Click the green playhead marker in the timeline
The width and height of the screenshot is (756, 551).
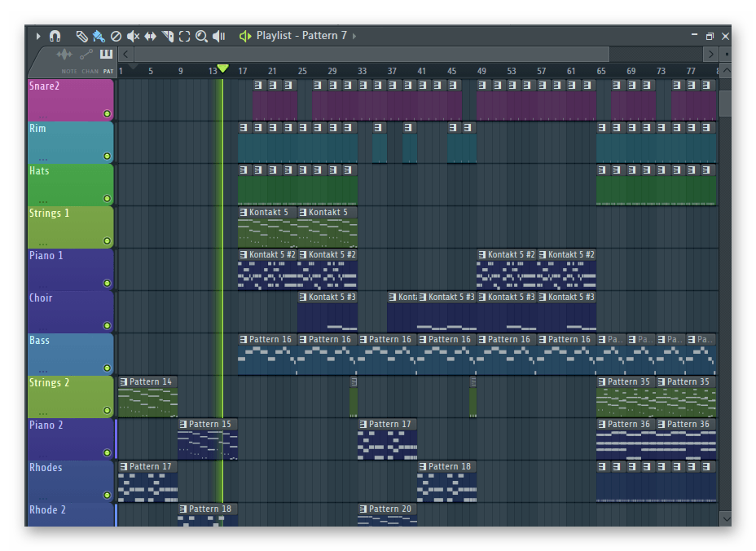coord(222,69)
